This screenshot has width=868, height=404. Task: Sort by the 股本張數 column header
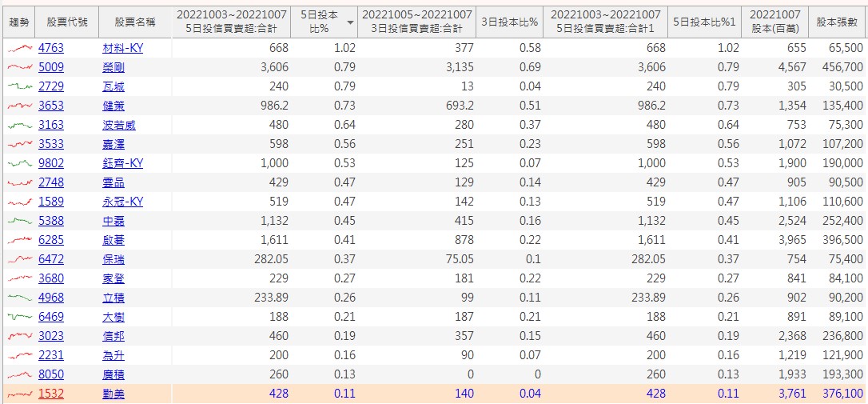point(837,22)
